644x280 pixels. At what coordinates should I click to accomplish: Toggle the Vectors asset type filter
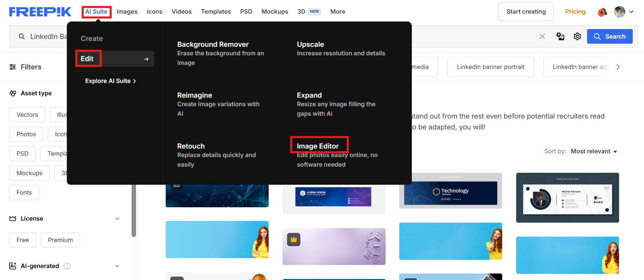pos(27,115)
